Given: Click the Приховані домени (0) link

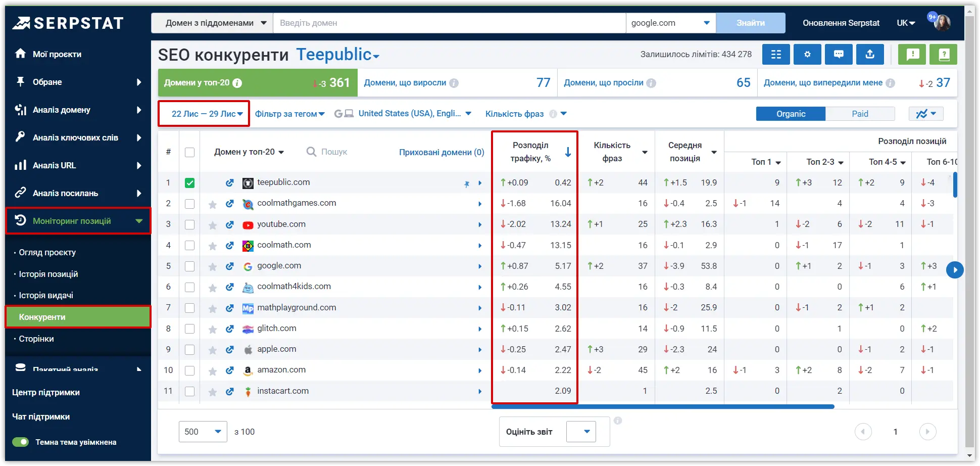Looking at the screenshot, I should [442, 152].
